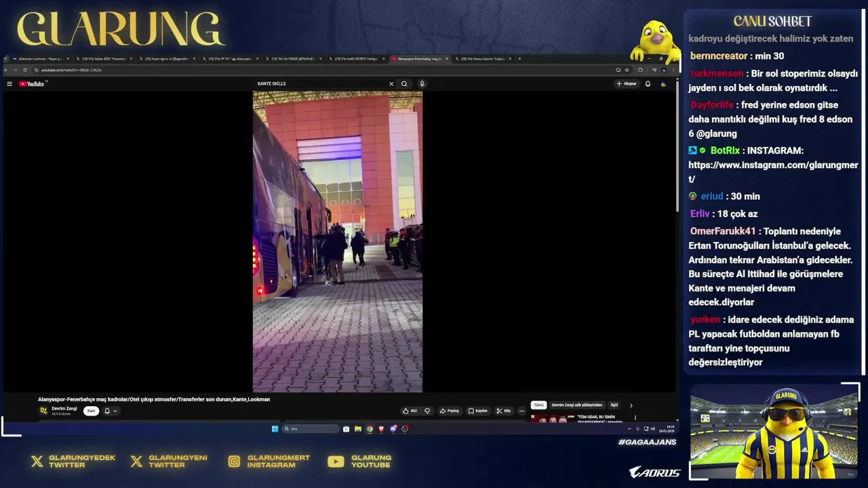Click the browser address bar URL

(71, 70)
